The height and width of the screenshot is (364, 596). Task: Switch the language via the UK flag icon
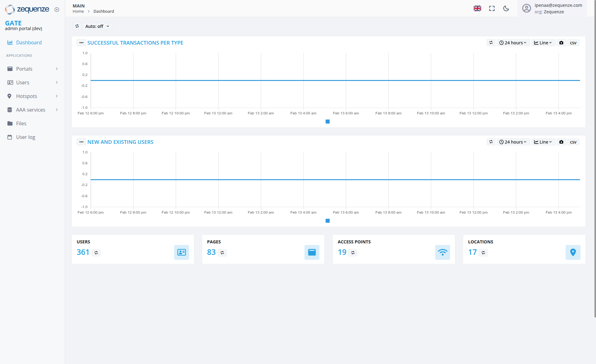(477, 8)
